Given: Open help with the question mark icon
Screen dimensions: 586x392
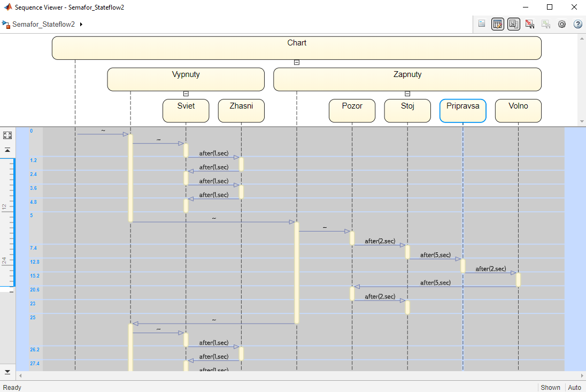Looking at the screenshot, I should (x=578, y=24).
